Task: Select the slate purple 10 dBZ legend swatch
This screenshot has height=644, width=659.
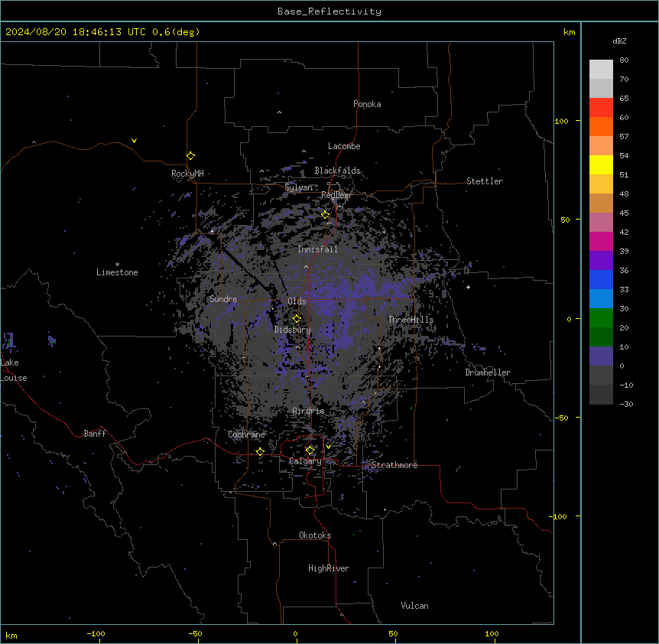Action: click(601, 356)
